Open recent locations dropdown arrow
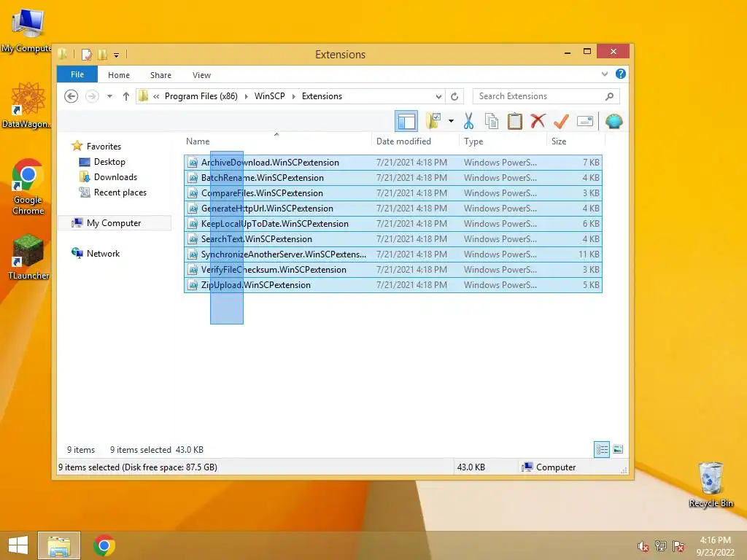This screenshot has width=747, height=560. pos(109,96)
